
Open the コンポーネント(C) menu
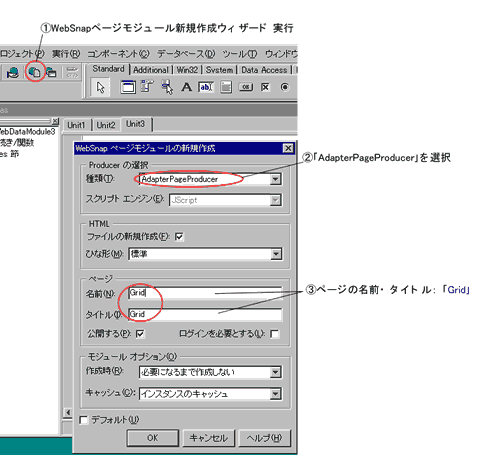pyautogui.click(x=118, y=53)
